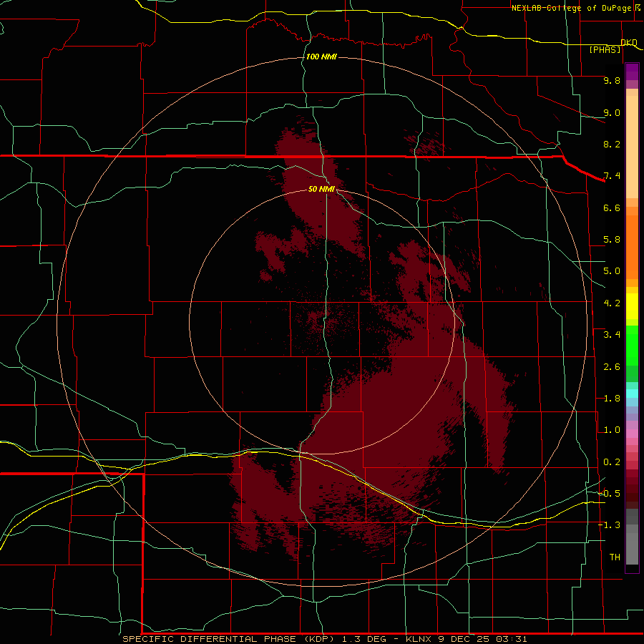Screen dimensions: 644x644
Task: Click the 7.4 value on the color scale
Action: [x=612, y=176]
